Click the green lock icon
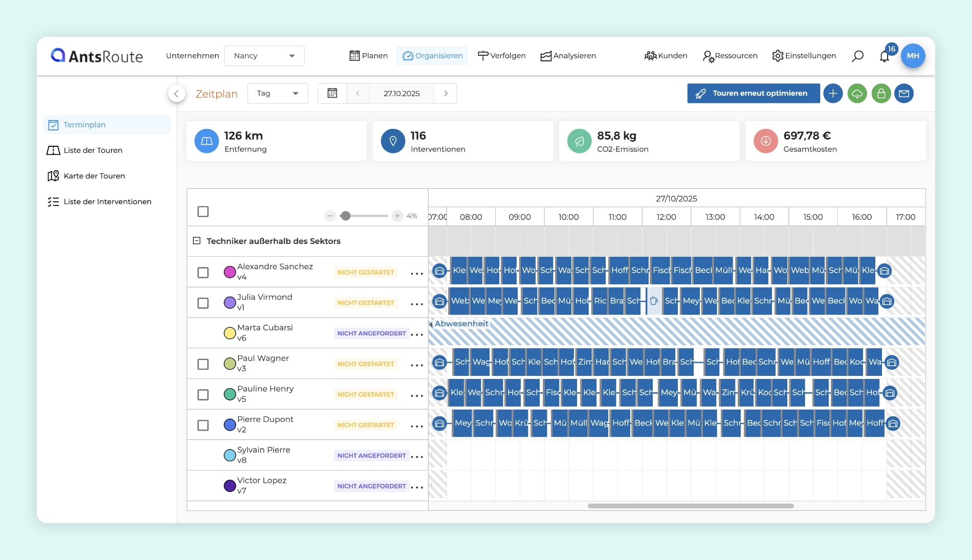This screenshot has height=560, width=972. (x=881, y=94)
